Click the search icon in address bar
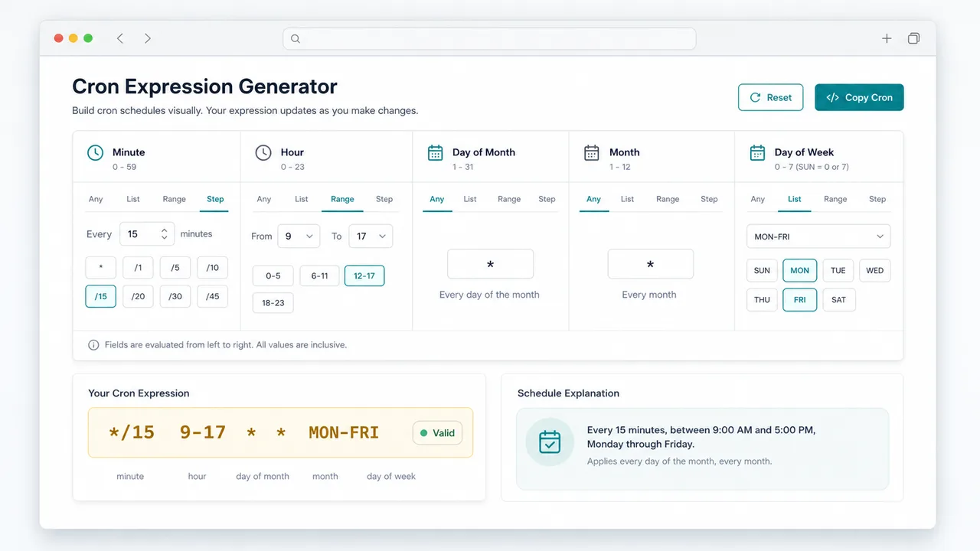Image resolution: width=980 pixels, height=551 pixels. tap(296, 39)
